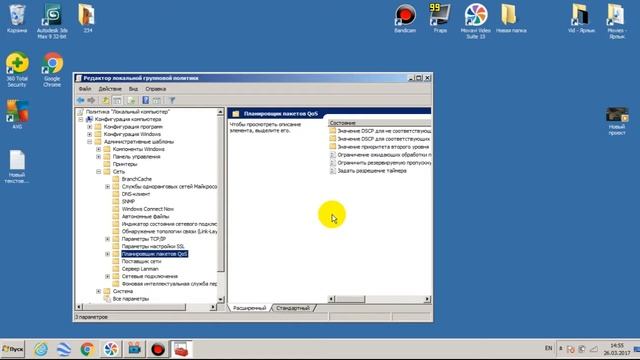This screenshot has width=640, height=360.
Task: Open the Movavi Video Suite desktop icon
Action: [x=476, y=22]
